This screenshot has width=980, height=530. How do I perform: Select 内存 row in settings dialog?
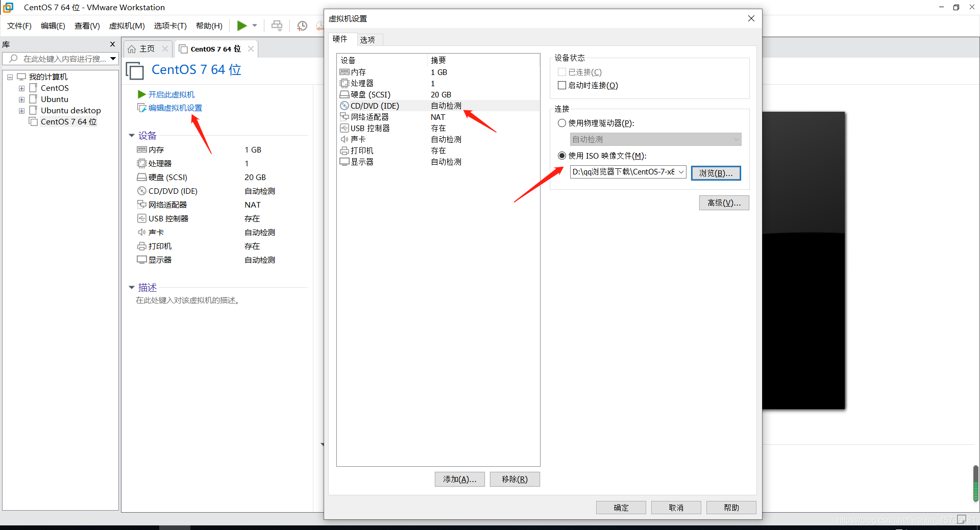click(x=438, y=72)
